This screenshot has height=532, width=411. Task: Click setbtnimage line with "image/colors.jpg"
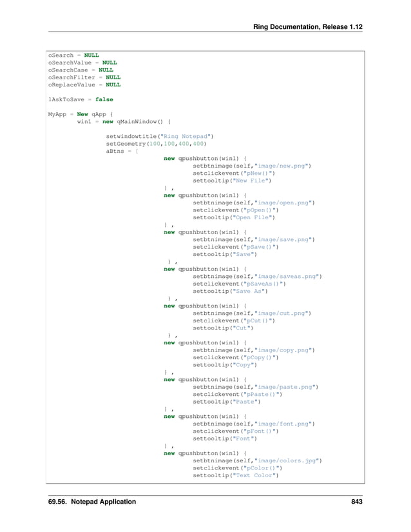tap(257, 460)
